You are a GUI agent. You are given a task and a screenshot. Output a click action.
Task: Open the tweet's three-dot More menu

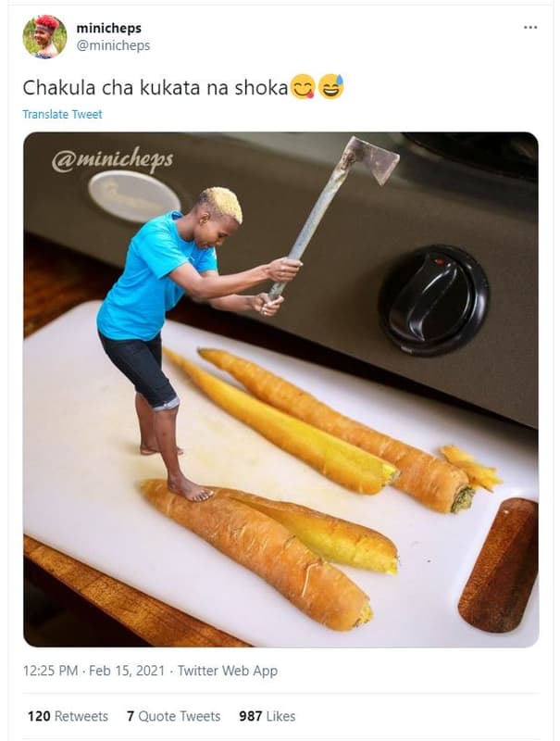point(530,28)
